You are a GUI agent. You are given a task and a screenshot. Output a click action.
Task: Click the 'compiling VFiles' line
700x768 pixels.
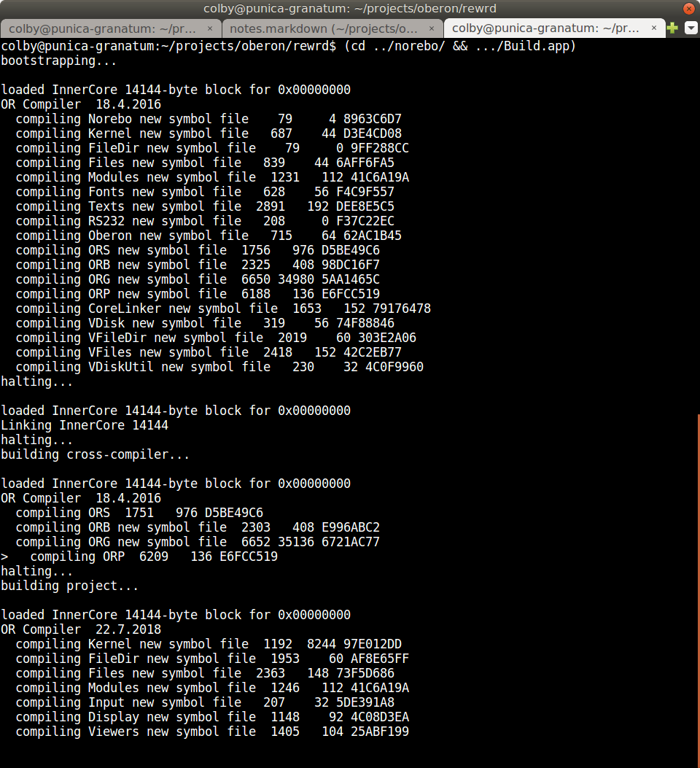pyautogui.click(x=209, y=353)
